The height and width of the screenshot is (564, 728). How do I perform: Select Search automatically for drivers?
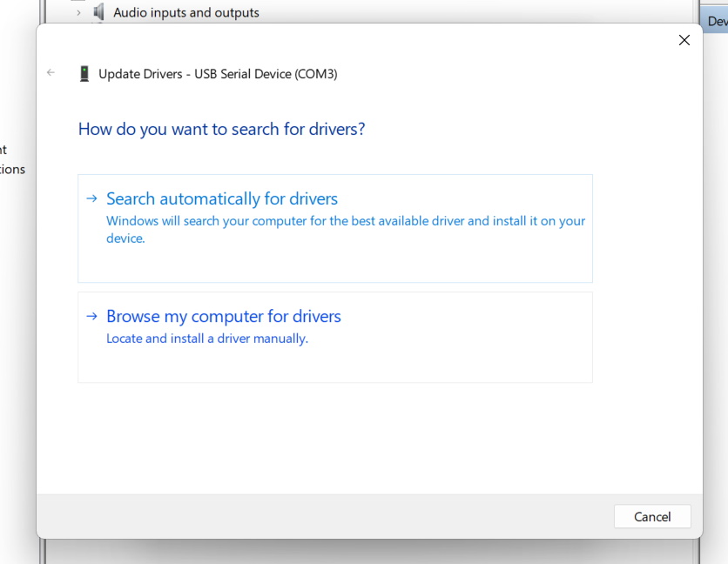pos(221,198)
